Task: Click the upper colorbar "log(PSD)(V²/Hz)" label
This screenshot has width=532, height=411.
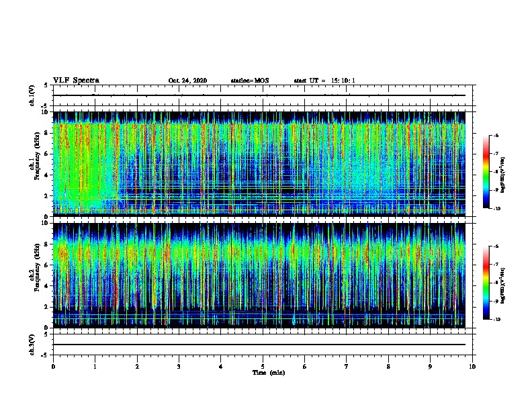Action: pos(503,175)
